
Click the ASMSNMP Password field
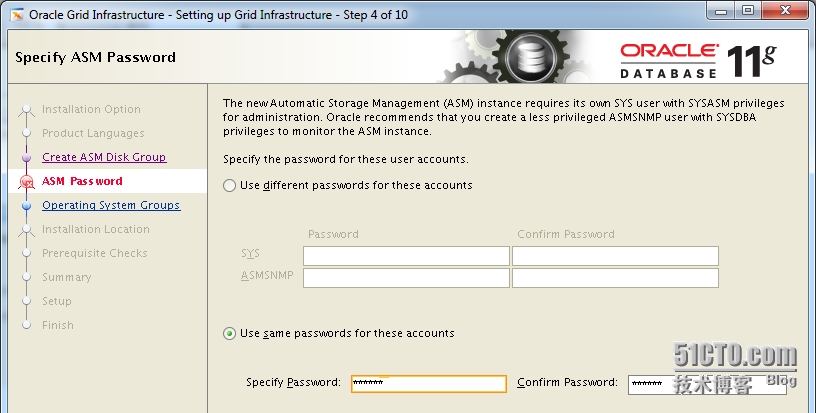point(406,278)
